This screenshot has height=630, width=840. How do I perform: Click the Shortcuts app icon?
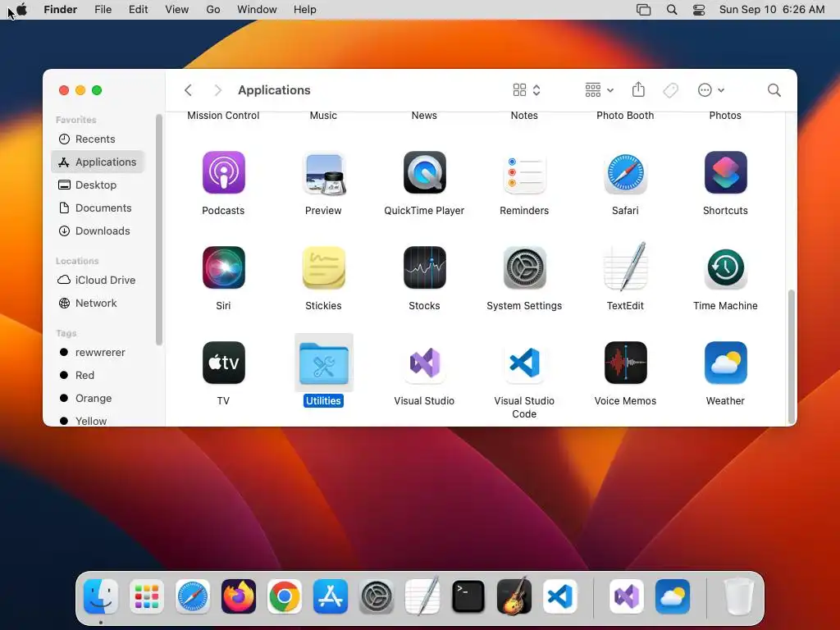[x=725, y=172]
